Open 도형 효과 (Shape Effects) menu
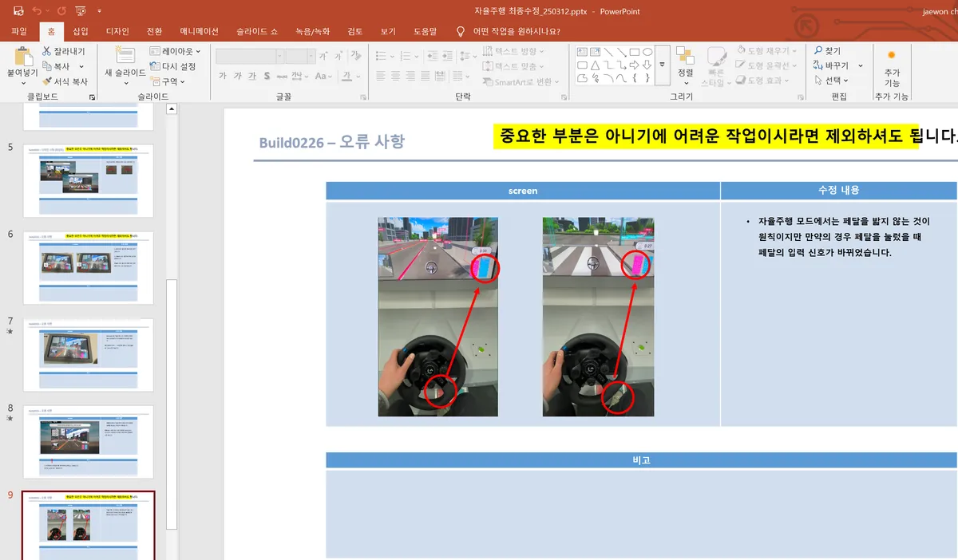 tap(763, 81)
